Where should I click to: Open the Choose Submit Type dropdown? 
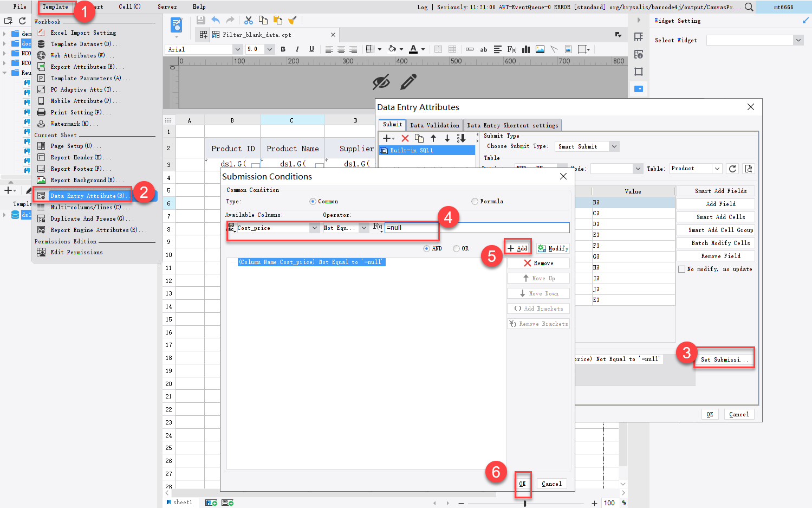point(614,146)
